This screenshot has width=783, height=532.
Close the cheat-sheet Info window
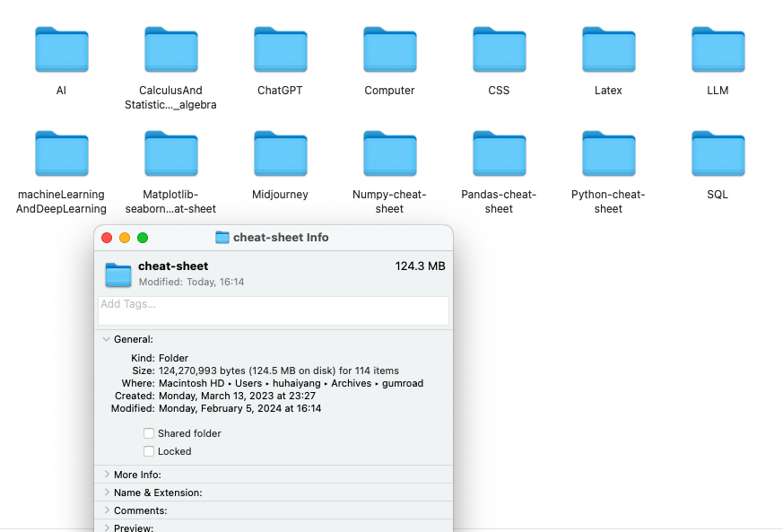coord(107,238)
